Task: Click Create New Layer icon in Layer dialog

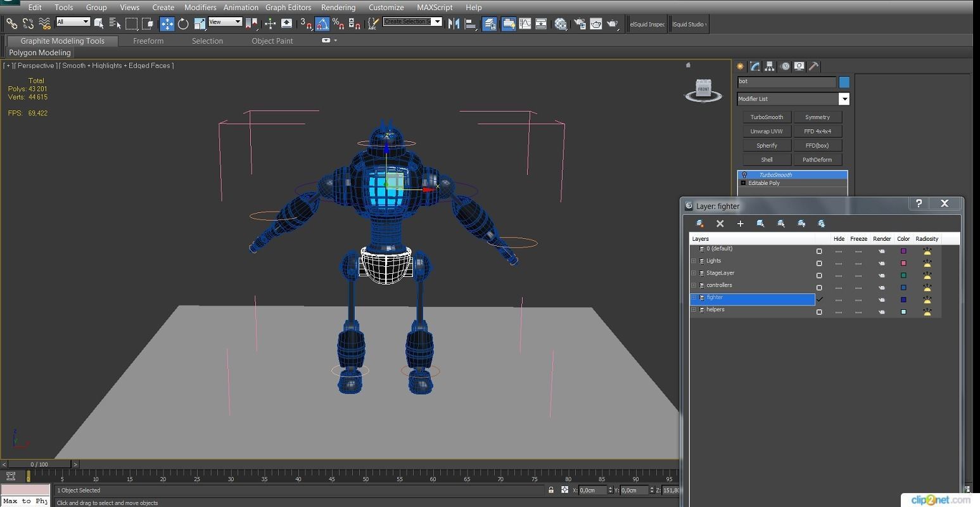Action: point(700,223)
